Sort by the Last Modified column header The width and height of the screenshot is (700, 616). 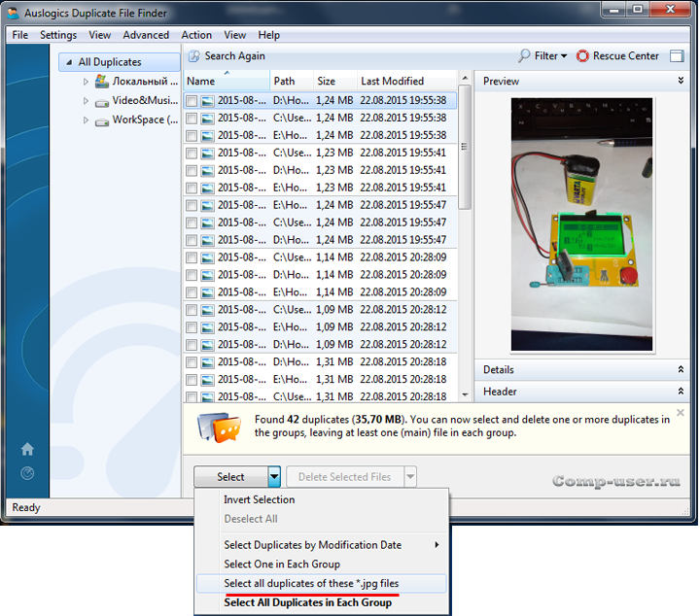click(x=407, y=82)
